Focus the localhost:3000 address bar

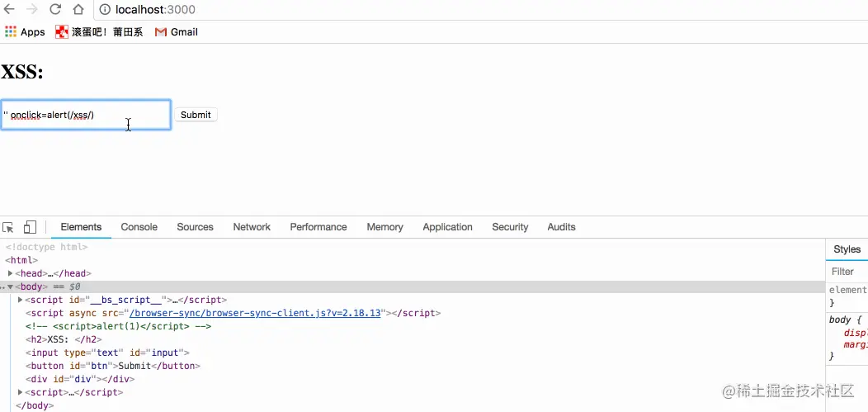tap(482, 9)
